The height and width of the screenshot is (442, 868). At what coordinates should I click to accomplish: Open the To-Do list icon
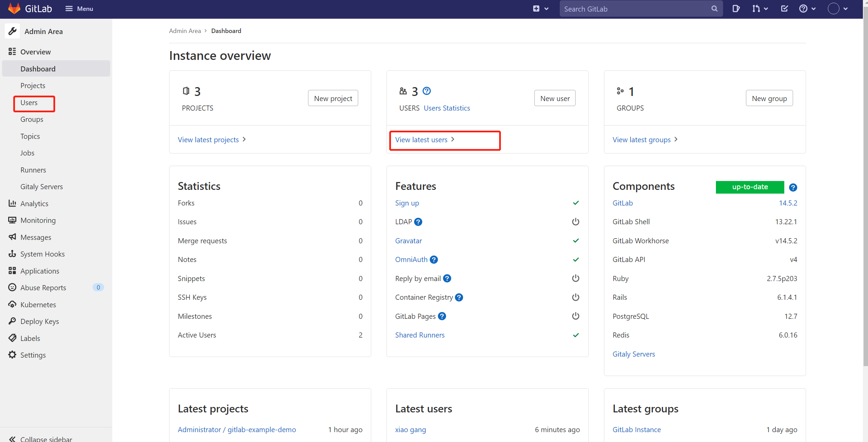pos(784,9)
